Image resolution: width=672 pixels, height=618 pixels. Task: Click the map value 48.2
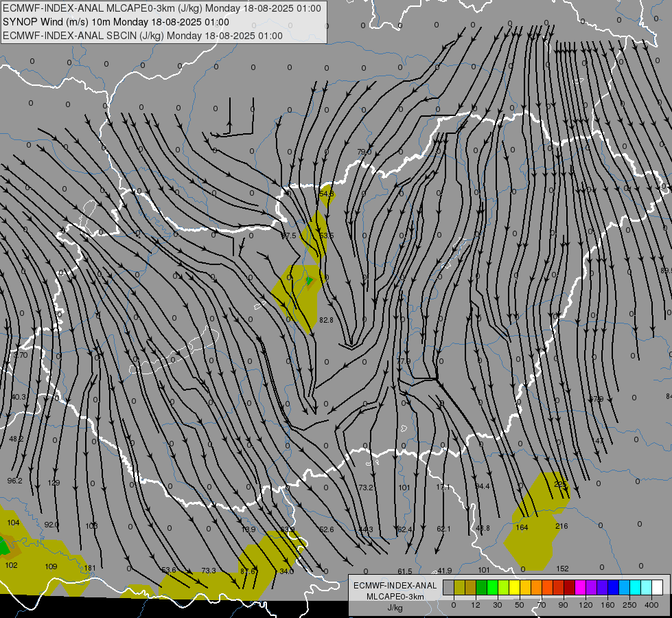click(x=16, y=439)
